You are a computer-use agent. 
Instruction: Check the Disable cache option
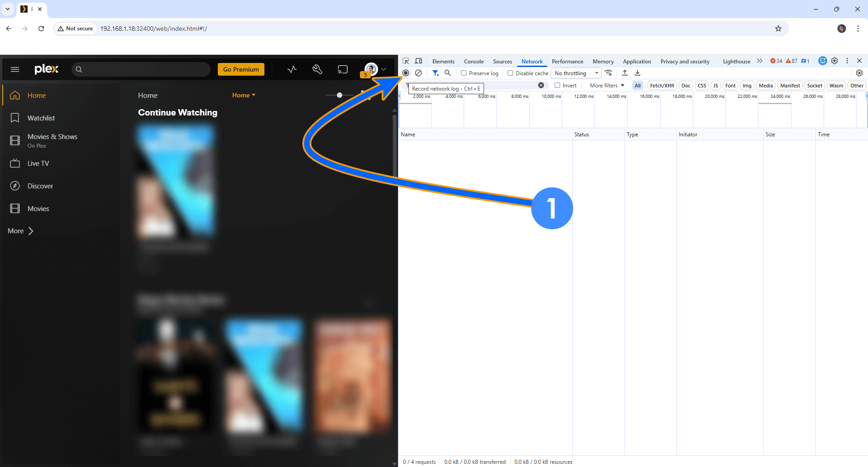point(510,73)
